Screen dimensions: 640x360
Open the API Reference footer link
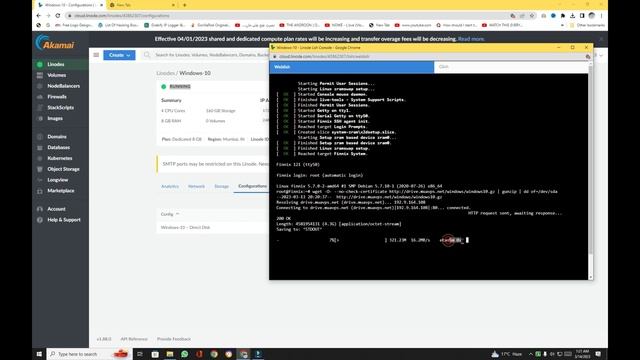[134, 339]
